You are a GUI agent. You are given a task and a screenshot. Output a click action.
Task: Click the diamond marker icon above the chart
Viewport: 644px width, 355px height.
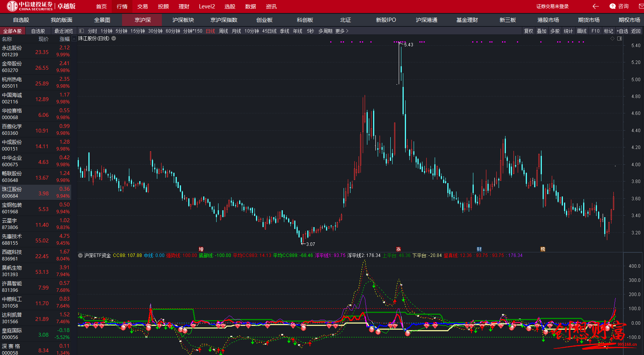[x=612, y=39]
